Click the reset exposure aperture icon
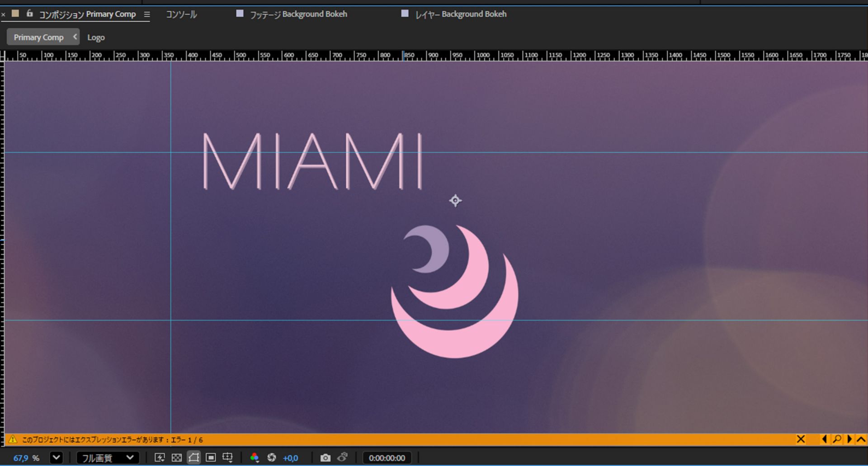The image size is (868, 466). [x=272, y=458]
